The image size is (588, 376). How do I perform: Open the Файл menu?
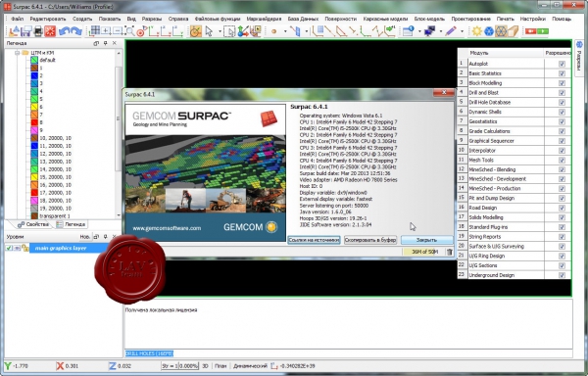point(18,19)
